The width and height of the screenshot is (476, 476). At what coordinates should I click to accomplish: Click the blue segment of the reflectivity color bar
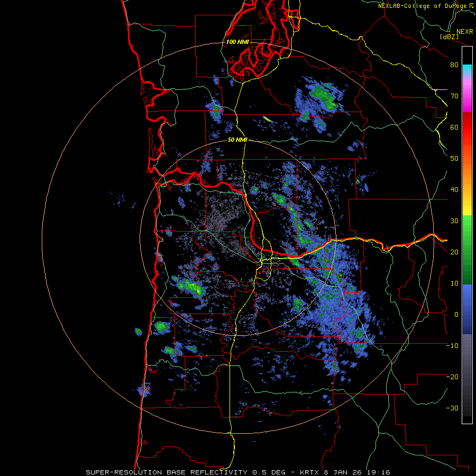click(467, 309)
